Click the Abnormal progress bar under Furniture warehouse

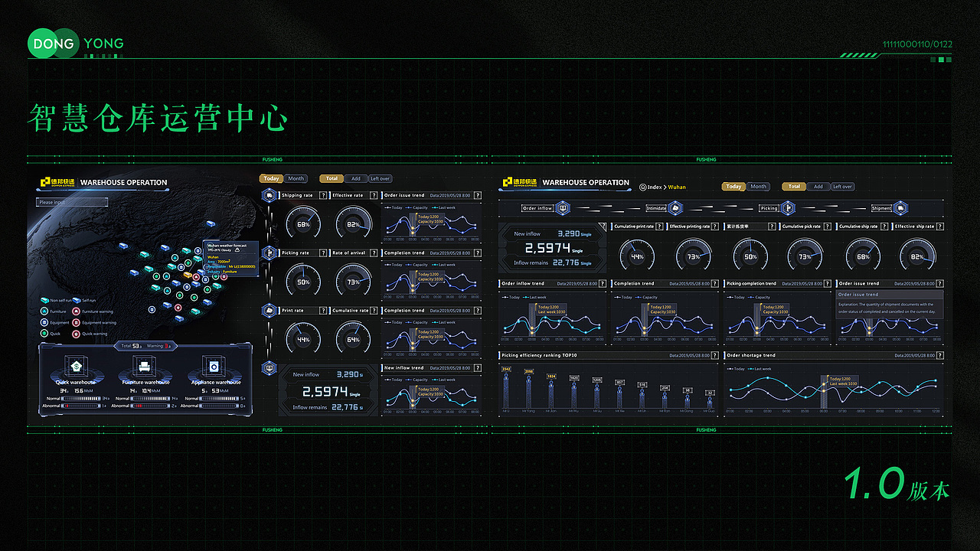pos(151,406)
